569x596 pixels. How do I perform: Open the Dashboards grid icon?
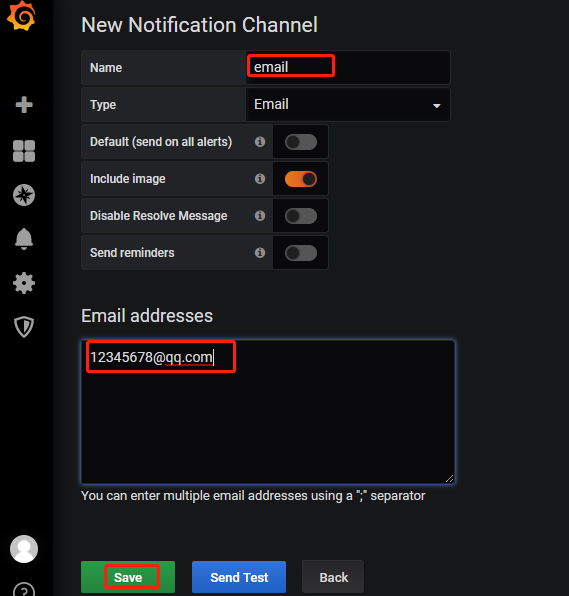pyautogui.click(x=24, y=151)
